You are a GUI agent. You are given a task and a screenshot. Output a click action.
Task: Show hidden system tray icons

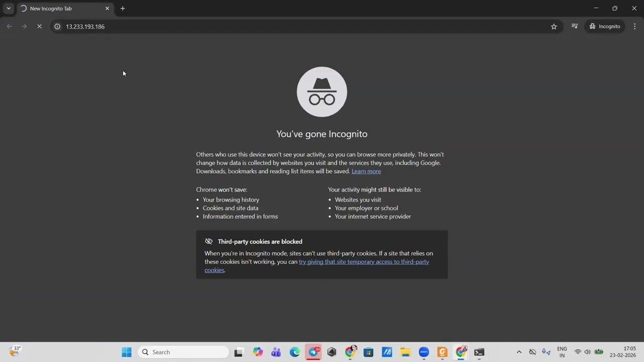(x=519, y=352)
